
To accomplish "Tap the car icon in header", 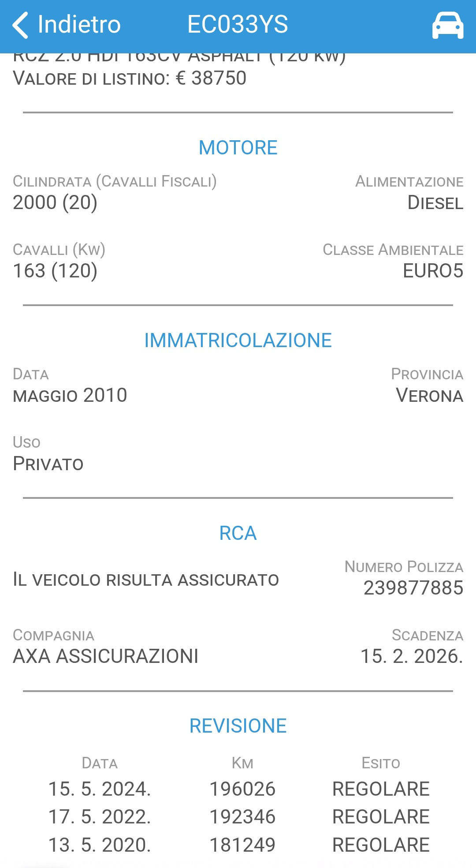I will point(447,26).
